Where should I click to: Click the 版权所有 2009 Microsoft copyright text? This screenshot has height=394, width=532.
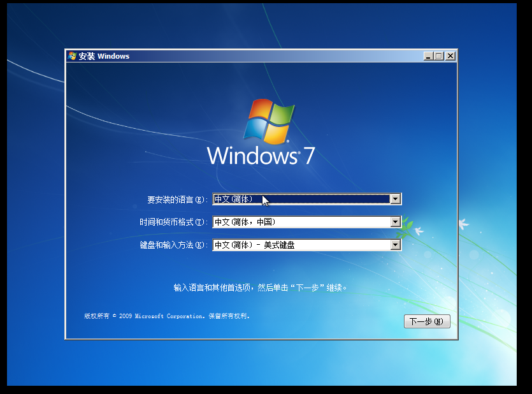pos(166,316)
